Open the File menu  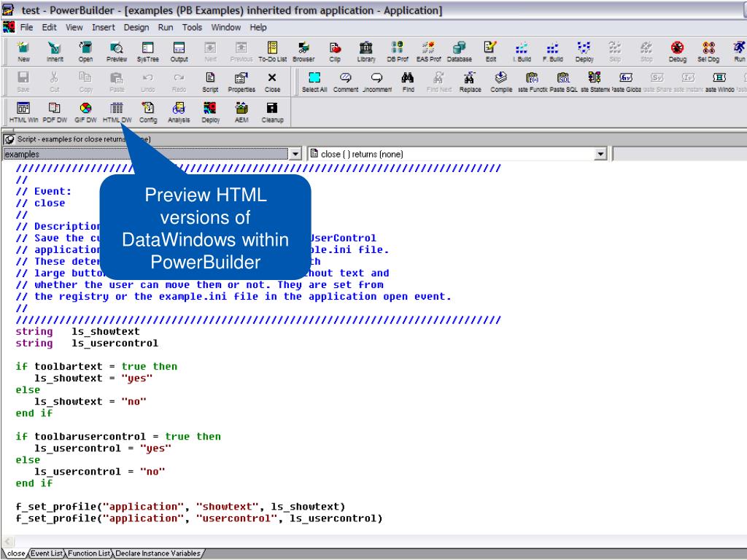click(x=27, y=28)
